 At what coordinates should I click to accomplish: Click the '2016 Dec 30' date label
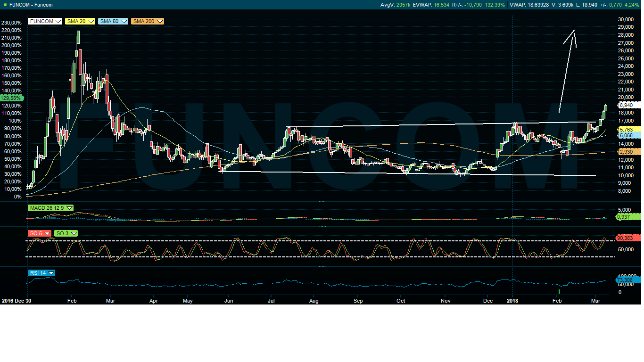coord(16,300)
